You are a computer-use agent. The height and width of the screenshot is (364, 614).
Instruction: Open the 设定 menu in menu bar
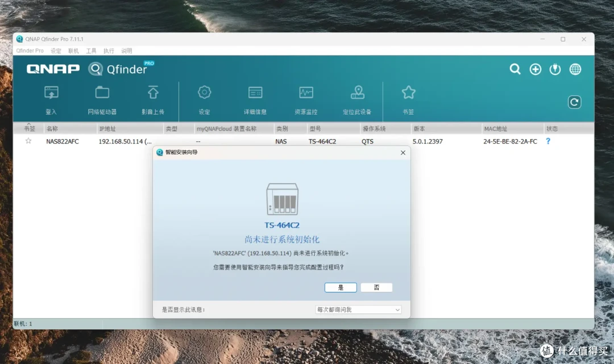pos(56,51)
